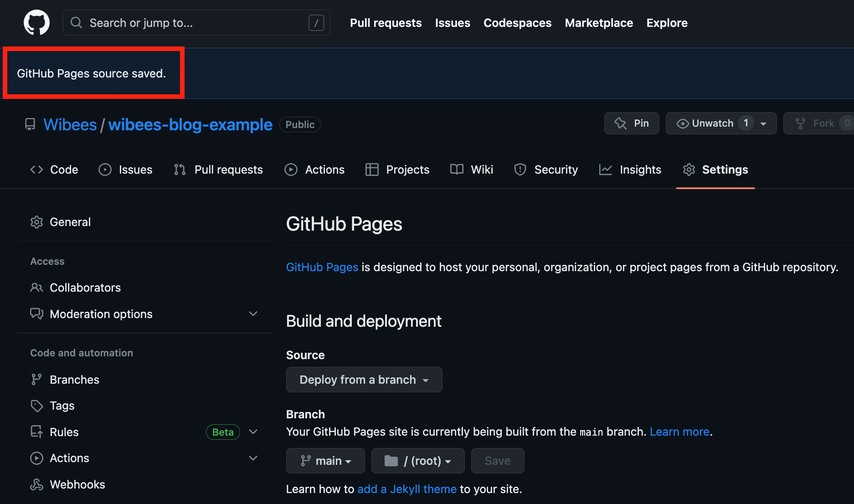The width and height of the screenshot is (854, 504).
Task: Click the slash shortcut key icon
Action: [316, 23]
